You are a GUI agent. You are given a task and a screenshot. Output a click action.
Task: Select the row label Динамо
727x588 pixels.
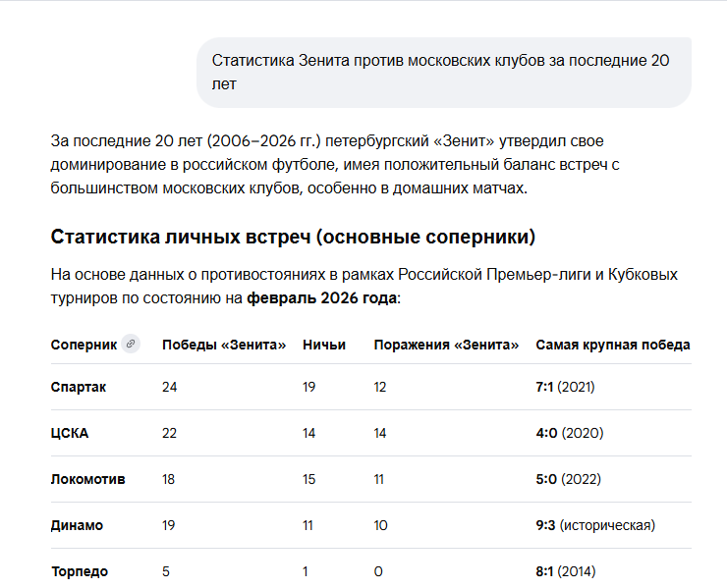(x=77, y=525)
